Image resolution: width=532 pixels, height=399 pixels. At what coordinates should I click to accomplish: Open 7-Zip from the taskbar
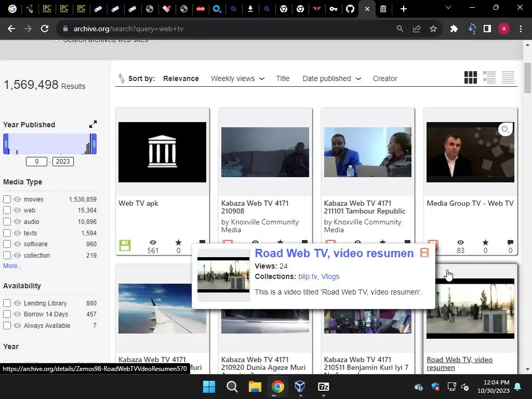323,387
